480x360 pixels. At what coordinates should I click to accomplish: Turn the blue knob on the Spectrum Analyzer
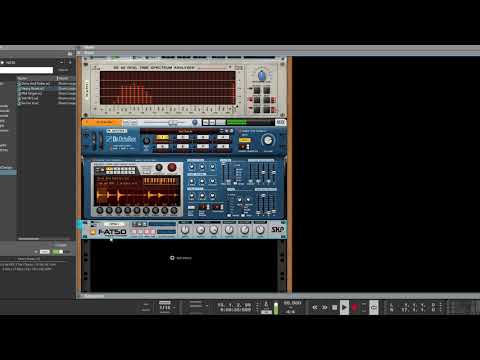tap(262, 76)
